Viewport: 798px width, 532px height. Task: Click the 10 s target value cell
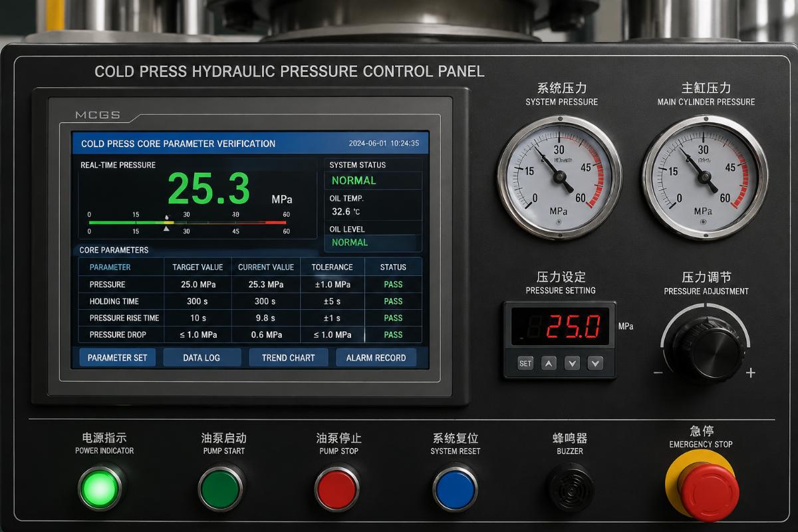(x=198, y=318)
